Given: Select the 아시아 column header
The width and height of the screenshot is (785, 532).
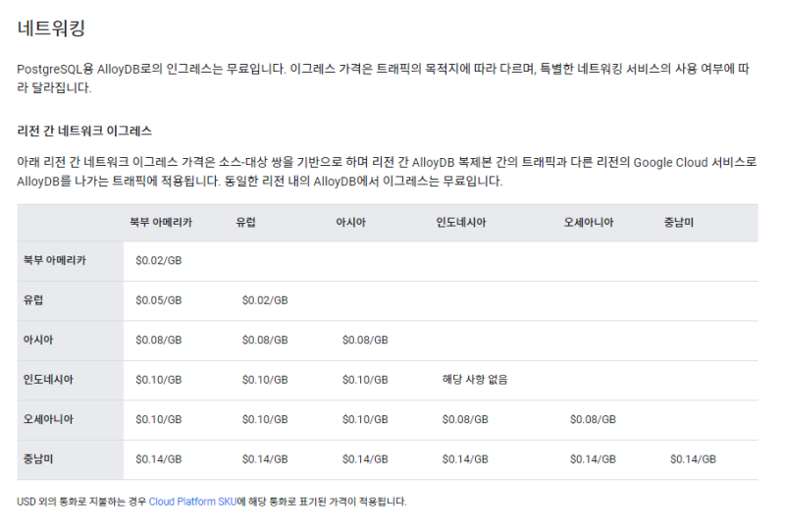Looking at the screenshot, I should (x=350, y=223).
